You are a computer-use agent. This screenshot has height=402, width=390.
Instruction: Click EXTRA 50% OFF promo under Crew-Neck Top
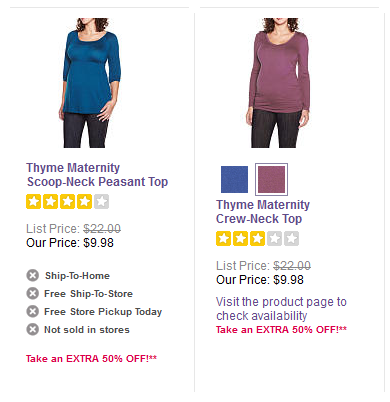pos(281,330)
